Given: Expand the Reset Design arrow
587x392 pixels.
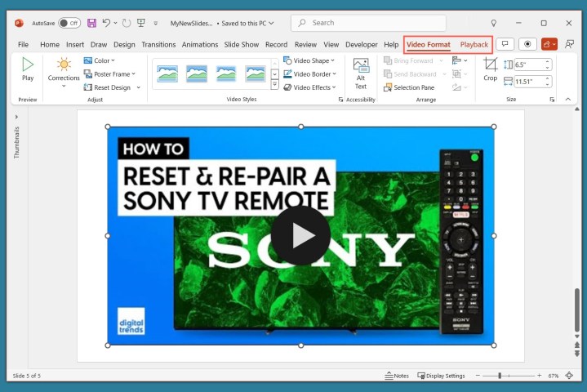Looking at the screenshot, I should tap(139, 87).
